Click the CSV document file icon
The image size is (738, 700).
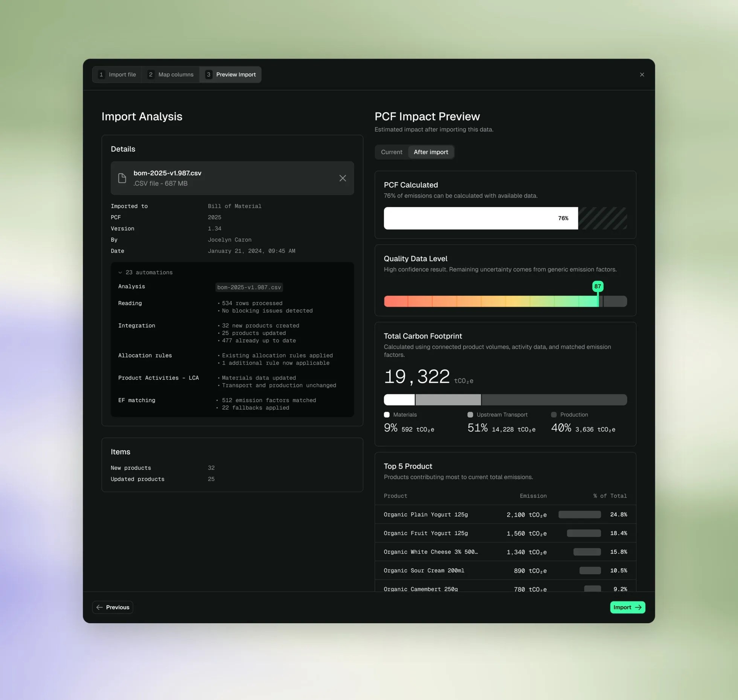tap(122, 178)
